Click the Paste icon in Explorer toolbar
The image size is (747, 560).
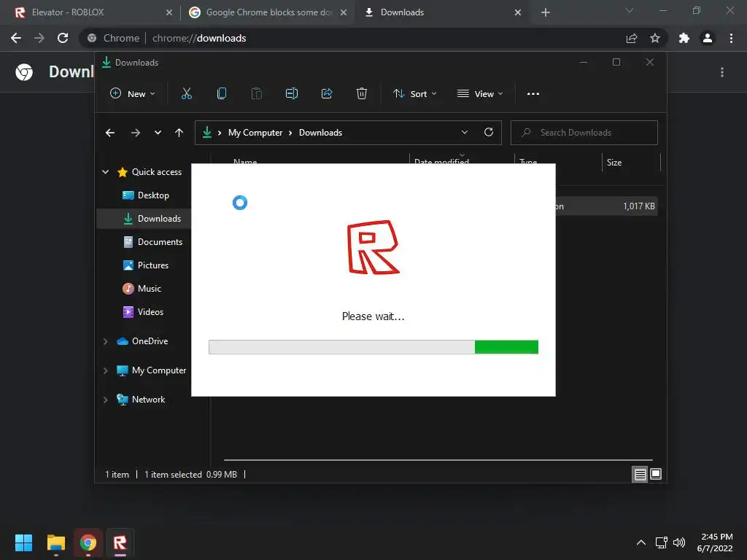pyautogui.click(x=256, y=93)
